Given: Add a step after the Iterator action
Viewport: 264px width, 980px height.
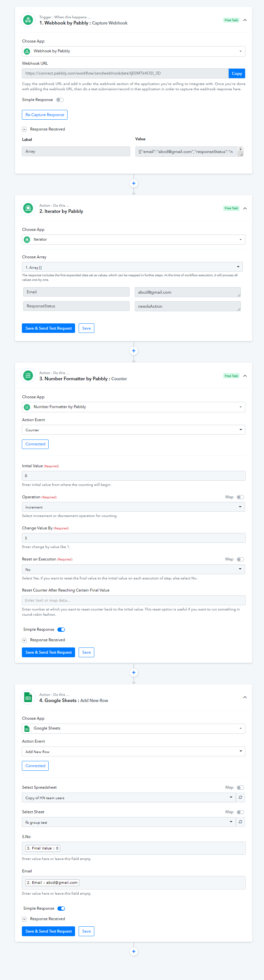Looking at the screenshot, I should (x=134, y=351).
